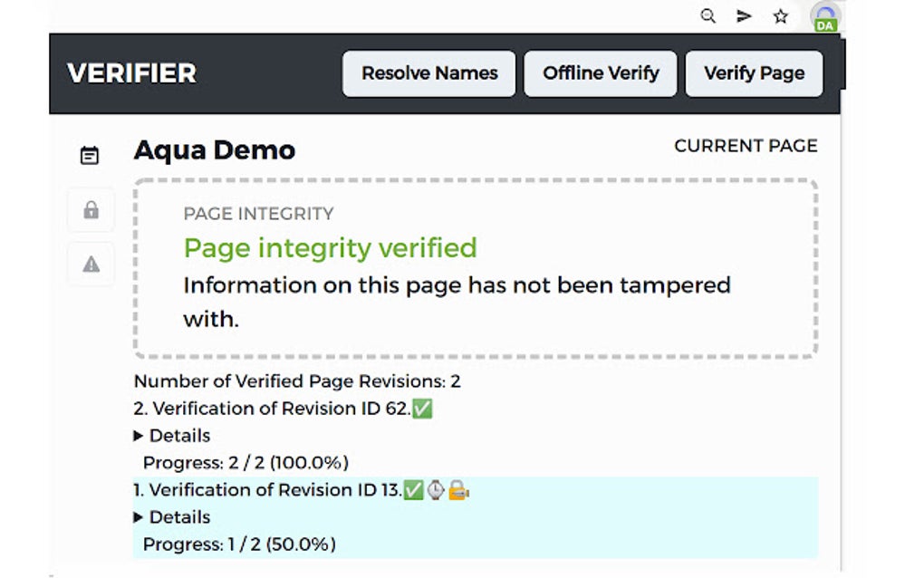Image resolution: width=924 pixels, height=578 pixels.
Task: Click the lock icon in the sidebar
Action: 90,209
